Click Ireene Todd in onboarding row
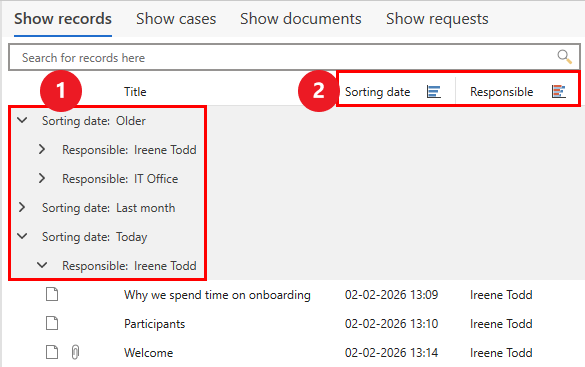The image size is (585, 367). coord(501,295)
